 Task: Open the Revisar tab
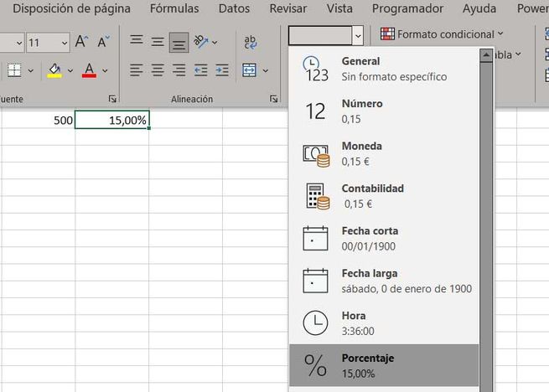pyautogui.click(x=288, y=8)
